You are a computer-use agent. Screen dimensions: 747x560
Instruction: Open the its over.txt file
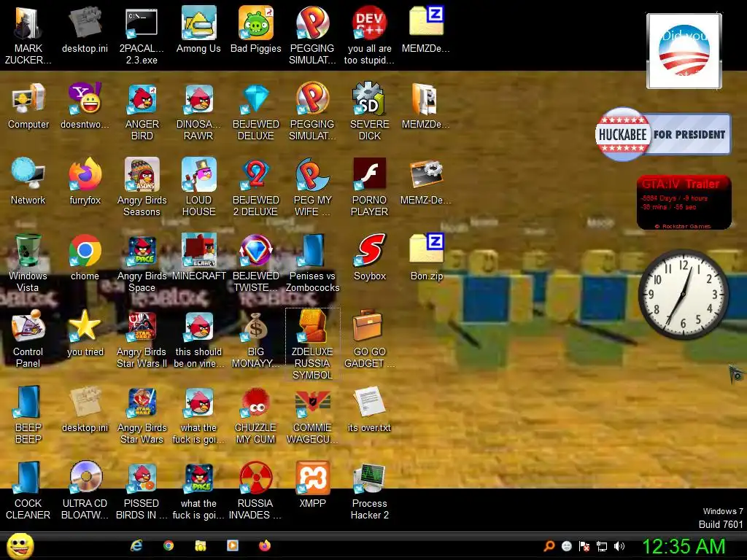pos(370,410)
